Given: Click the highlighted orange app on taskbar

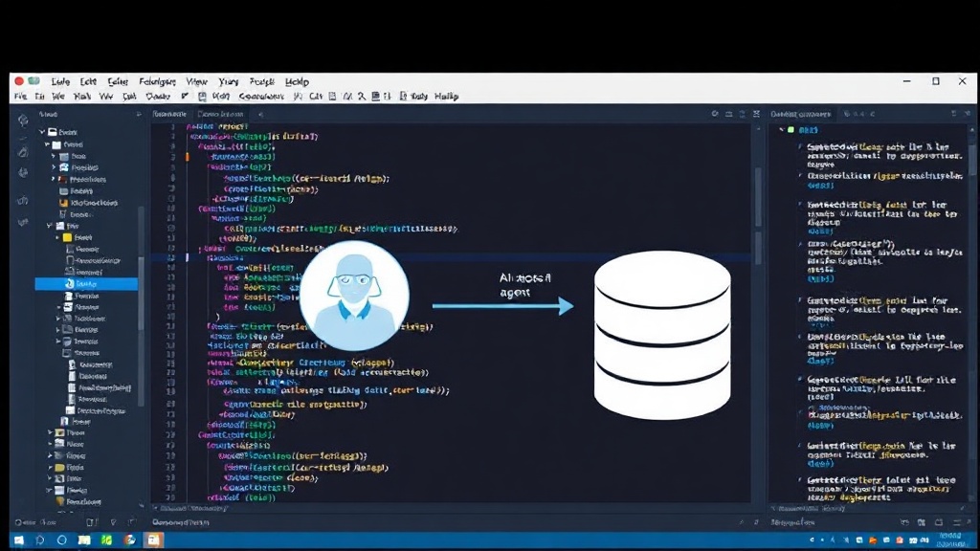Looking at the screenshot, I should [x=153, y=540].
